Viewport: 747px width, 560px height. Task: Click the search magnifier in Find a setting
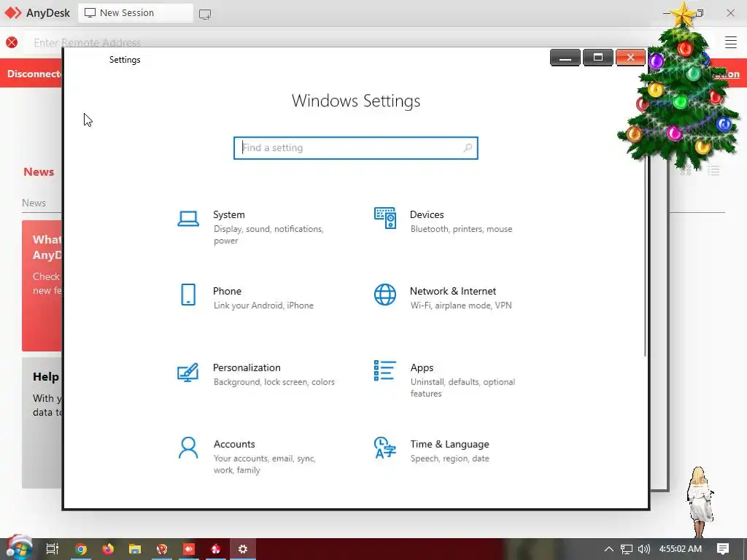point(468,147)
